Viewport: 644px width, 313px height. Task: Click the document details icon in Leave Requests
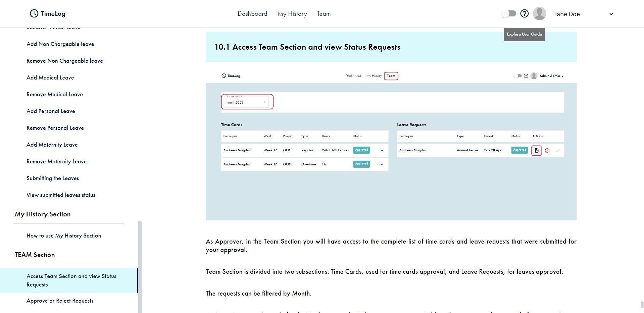(x=536, y=151)
